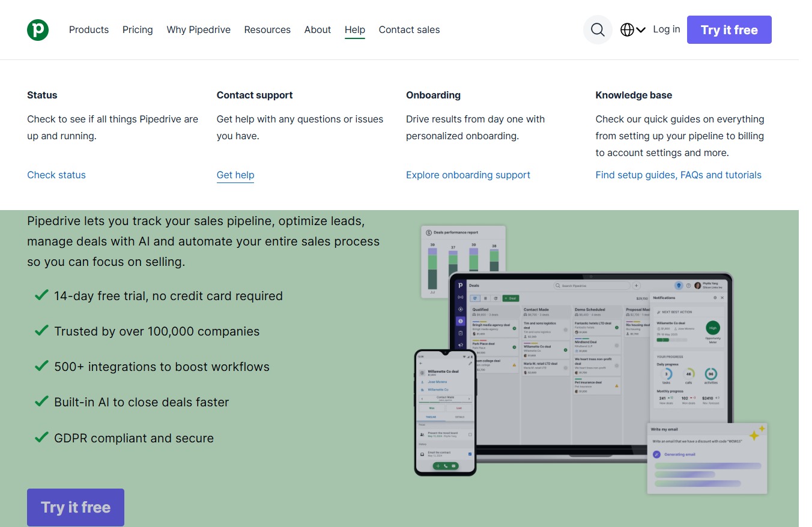Open the site search magnifier icon

point(598,29)
